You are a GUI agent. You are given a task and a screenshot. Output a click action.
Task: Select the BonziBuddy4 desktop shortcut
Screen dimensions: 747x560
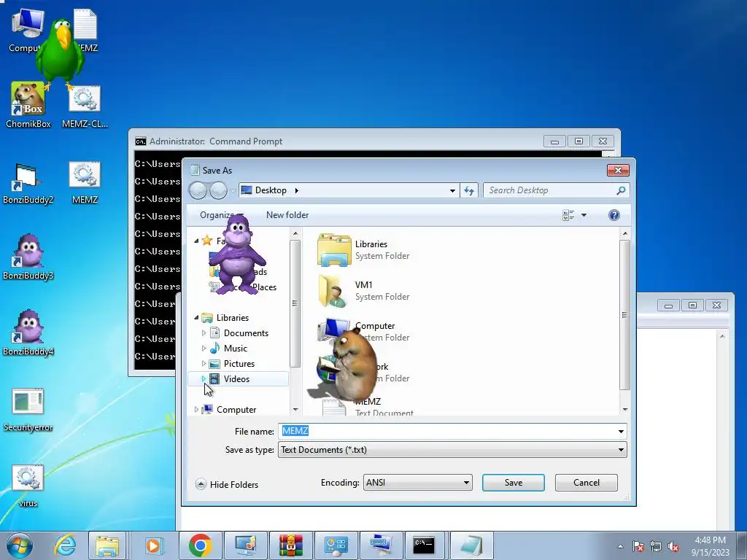point(28,334)
